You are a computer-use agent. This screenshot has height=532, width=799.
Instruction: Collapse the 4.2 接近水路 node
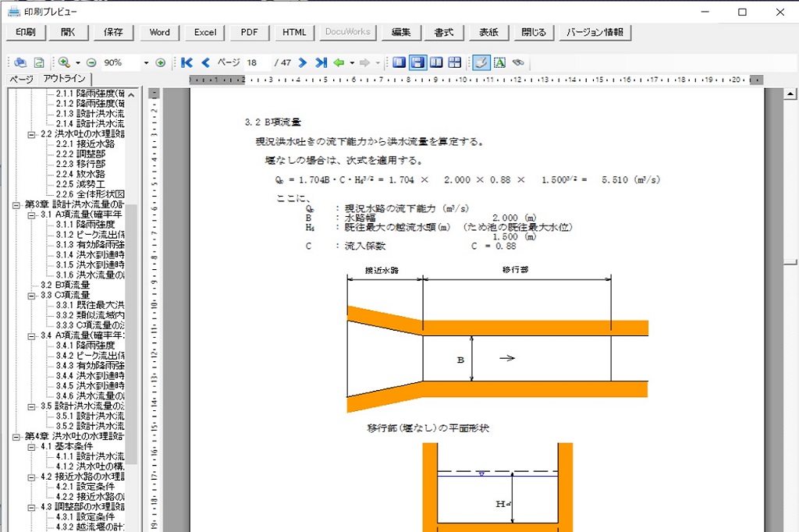[31, 477]
